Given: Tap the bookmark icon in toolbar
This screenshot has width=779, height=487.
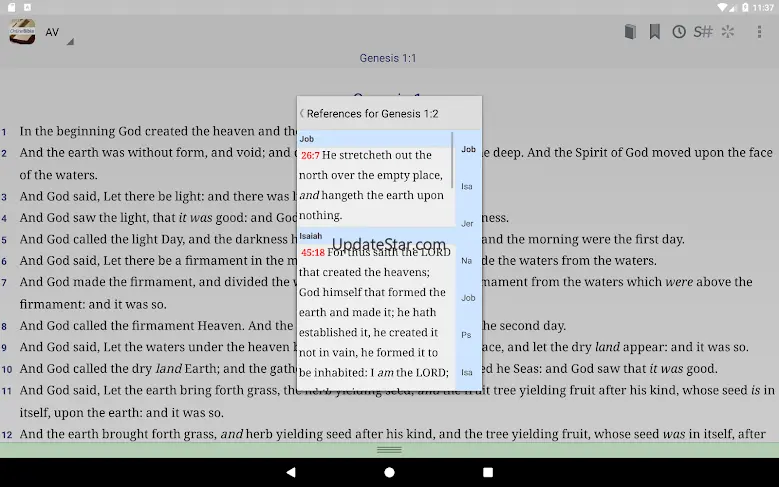Looking at the screenshot, I should (654, 32).
